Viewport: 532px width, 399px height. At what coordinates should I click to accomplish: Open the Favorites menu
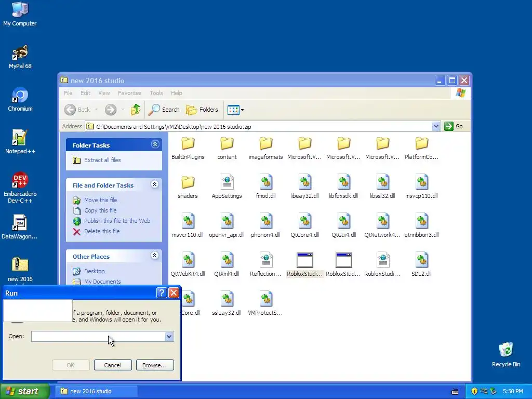129,93
